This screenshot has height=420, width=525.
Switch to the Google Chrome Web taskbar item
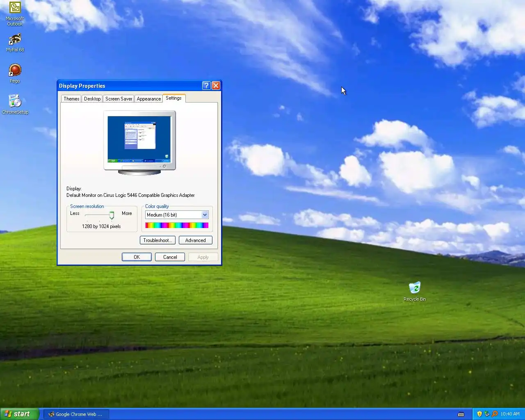pyautogui.click(x=76, y=414)
